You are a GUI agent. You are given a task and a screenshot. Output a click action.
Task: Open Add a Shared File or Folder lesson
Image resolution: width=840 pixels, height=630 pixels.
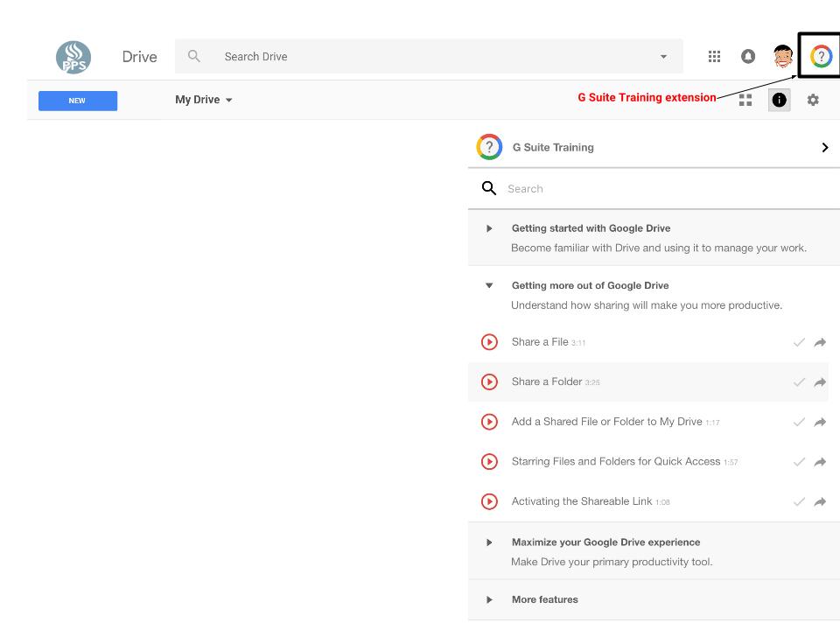[606, 422]
